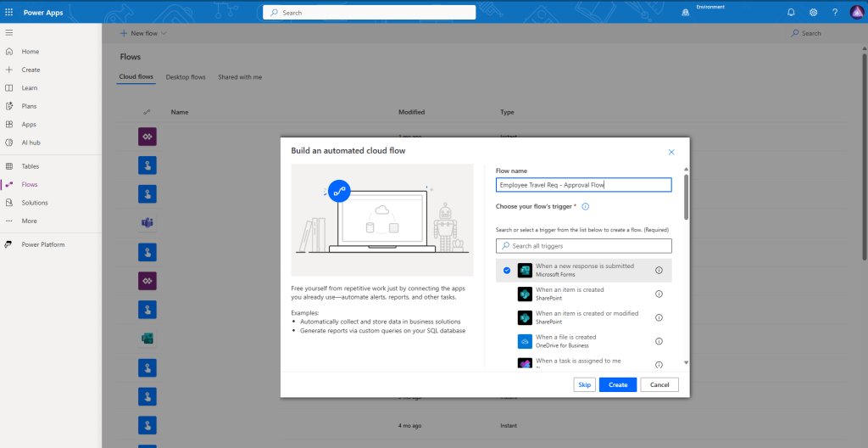Select 'When a file is created' trigger
Screen dimensions: 868x448
(x=565, y=341)
